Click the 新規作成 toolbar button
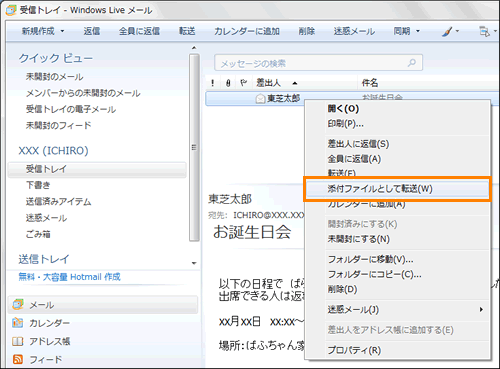 click(38, 31)
